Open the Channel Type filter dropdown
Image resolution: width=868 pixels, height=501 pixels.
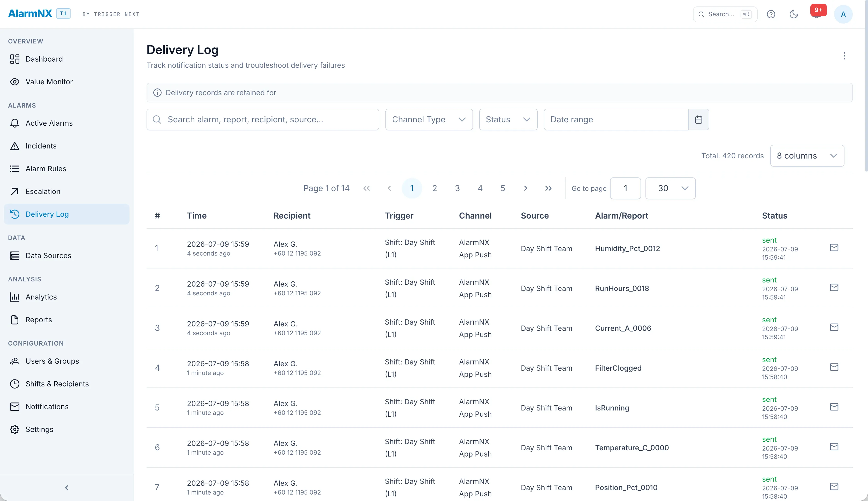pyautogui.click(x=429, y=119)
